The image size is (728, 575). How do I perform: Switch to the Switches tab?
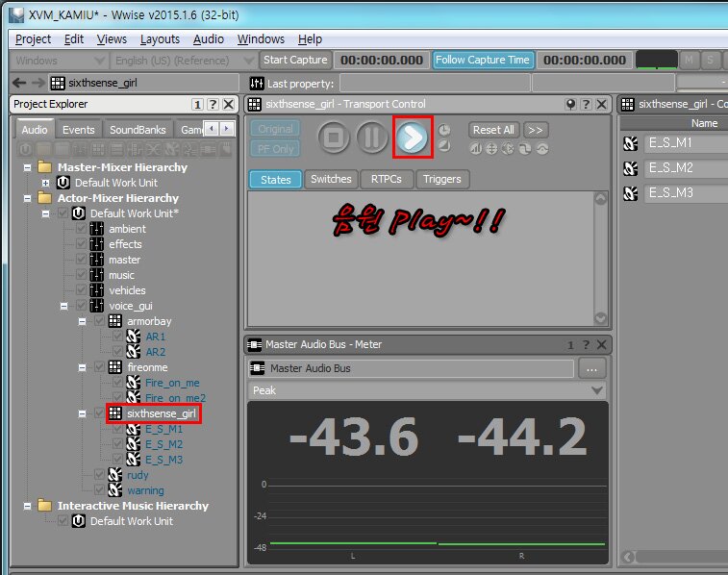[331, 179]
